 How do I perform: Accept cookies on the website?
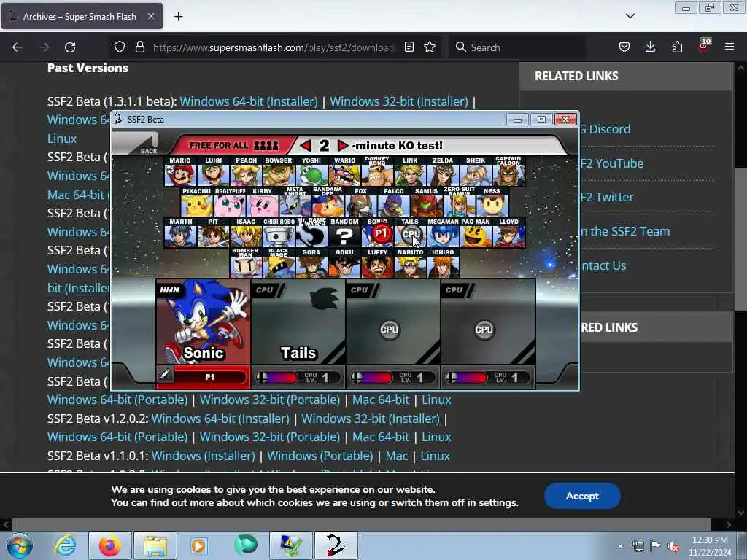coord(582,496)
